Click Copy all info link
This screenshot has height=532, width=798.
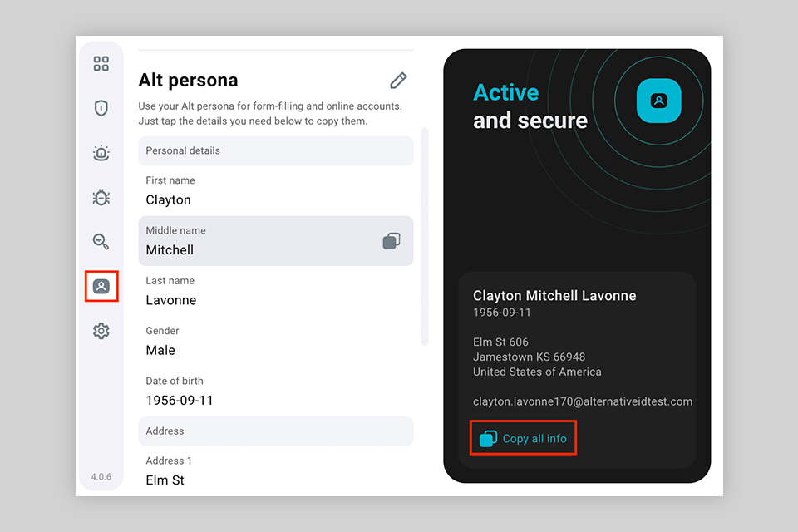click(x=524, y=438)
